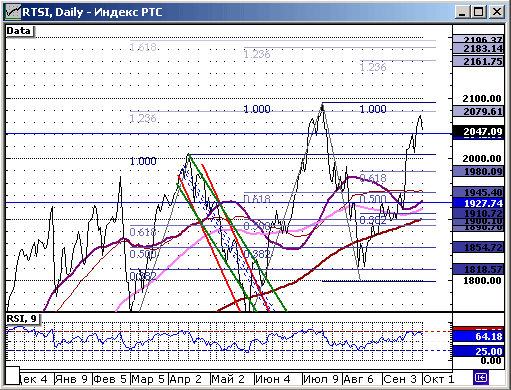511x390 pixels.
Task: Select the RSI 25.00 level label
Action: click(x=478, y=351)
